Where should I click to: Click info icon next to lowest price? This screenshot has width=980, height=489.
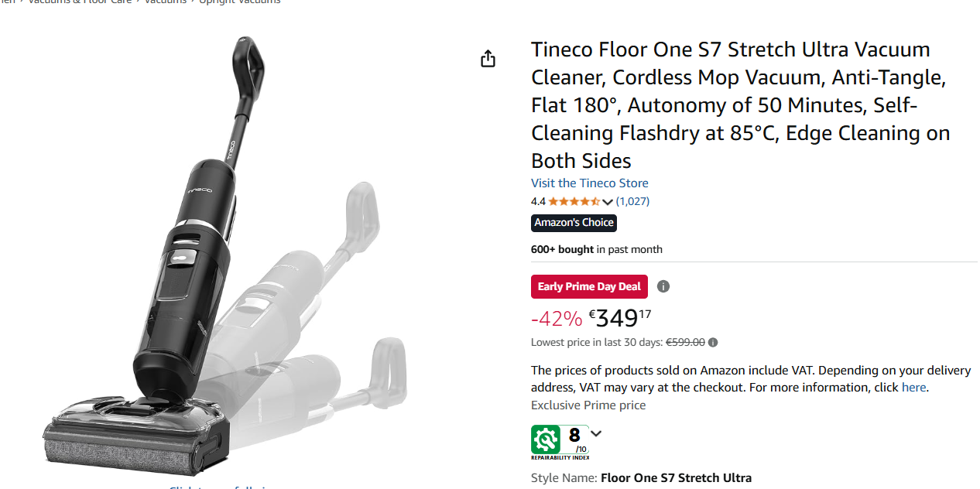click(713, 343)
